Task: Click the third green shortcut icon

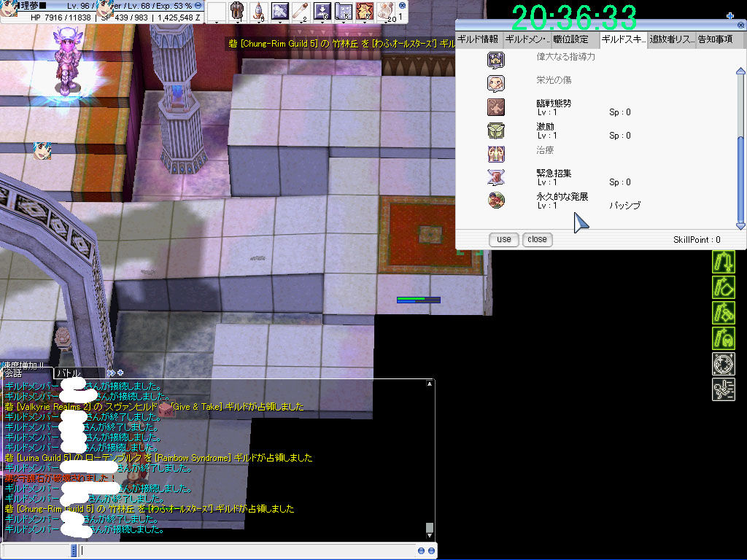Action: (x=723, y=313)
